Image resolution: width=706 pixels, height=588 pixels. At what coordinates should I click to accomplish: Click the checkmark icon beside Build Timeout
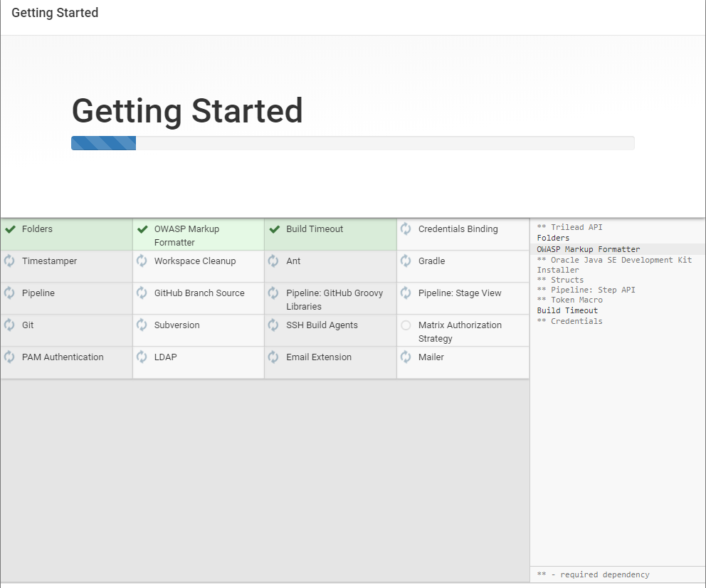[x=274, y=229]
